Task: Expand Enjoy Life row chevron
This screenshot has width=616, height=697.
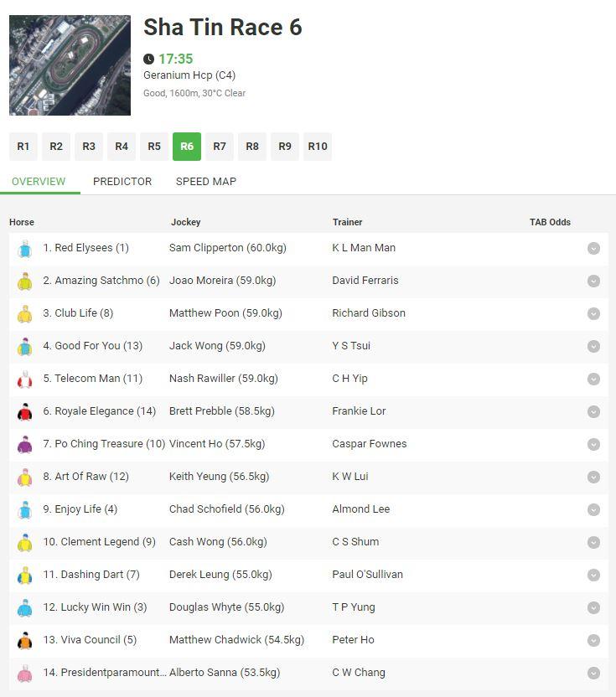Action: [x=593, y=509]
